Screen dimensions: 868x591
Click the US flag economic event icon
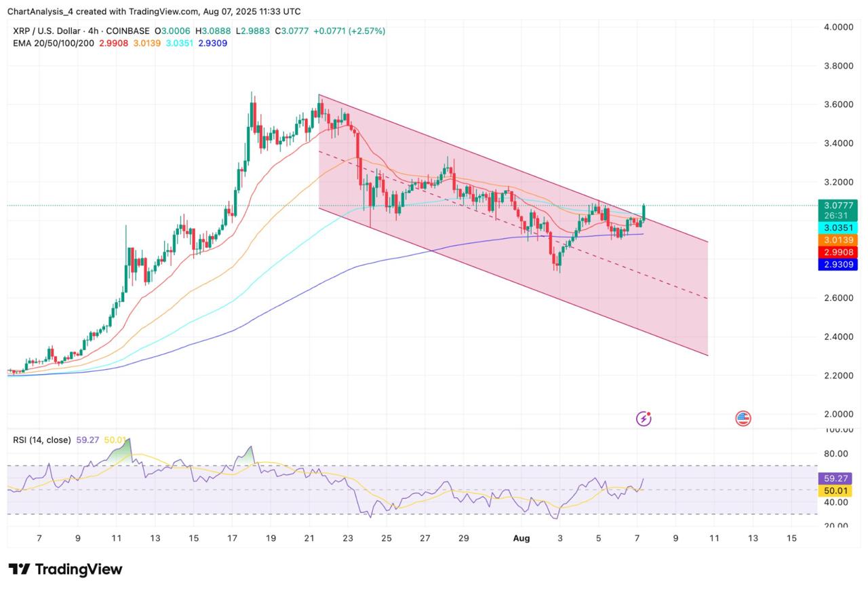743,419
